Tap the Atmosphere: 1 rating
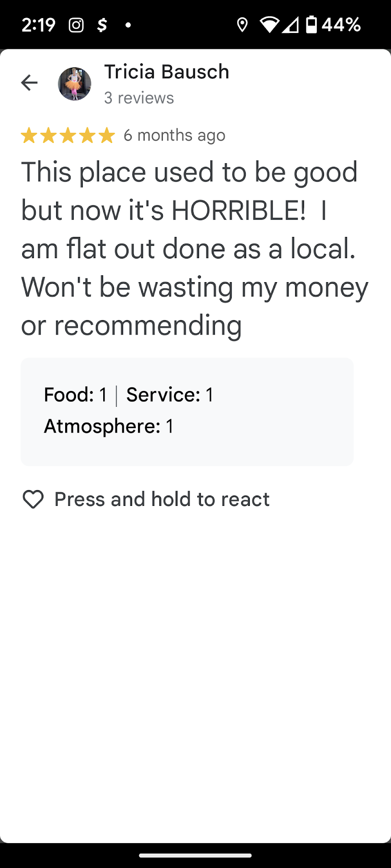 pos(109,426)
